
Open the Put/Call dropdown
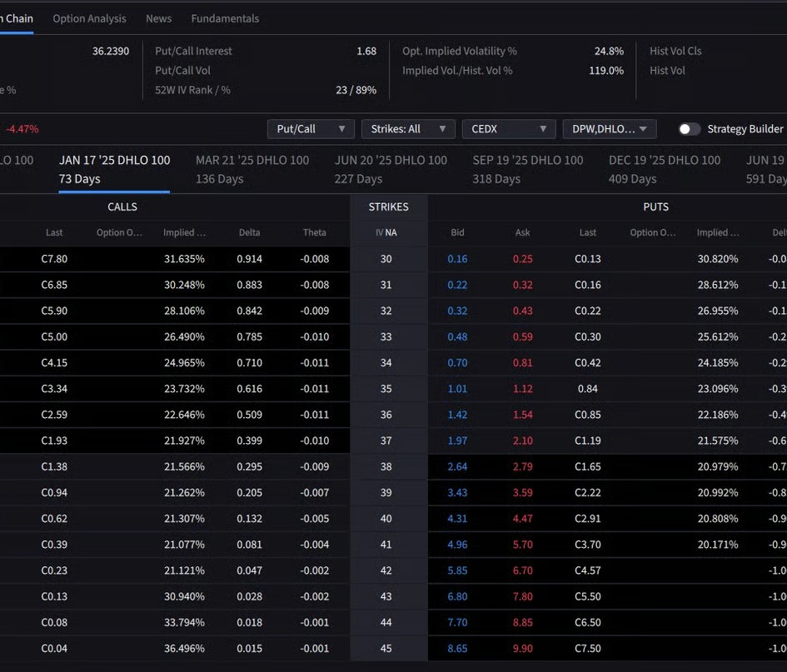[x=311, y=129]
